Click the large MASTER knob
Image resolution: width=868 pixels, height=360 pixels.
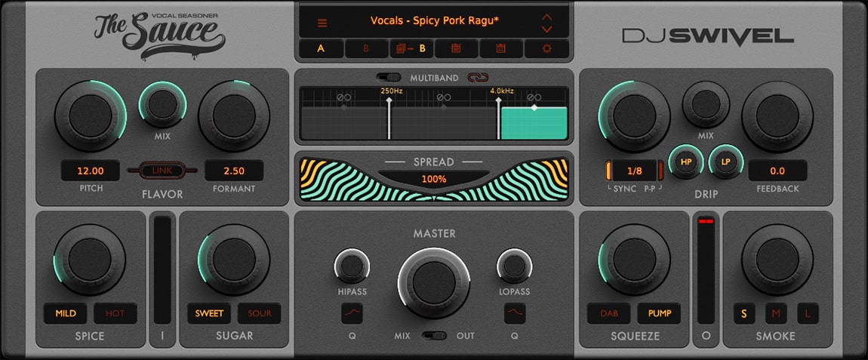click(x=434, y=283)
